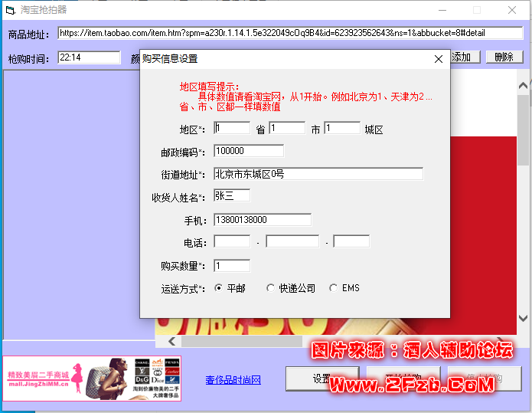Click the 添加 button
The height and width of the screenshot is (413, 532).
pos(465,57)
